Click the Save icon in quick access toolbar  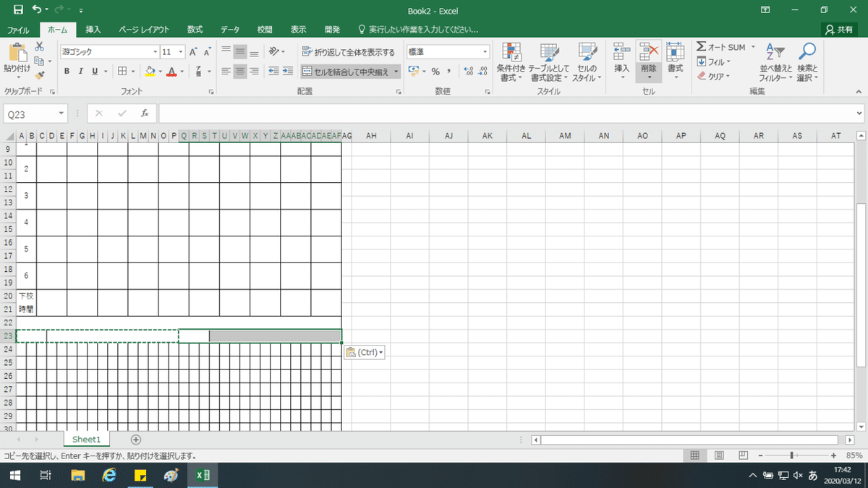point(17,10)
